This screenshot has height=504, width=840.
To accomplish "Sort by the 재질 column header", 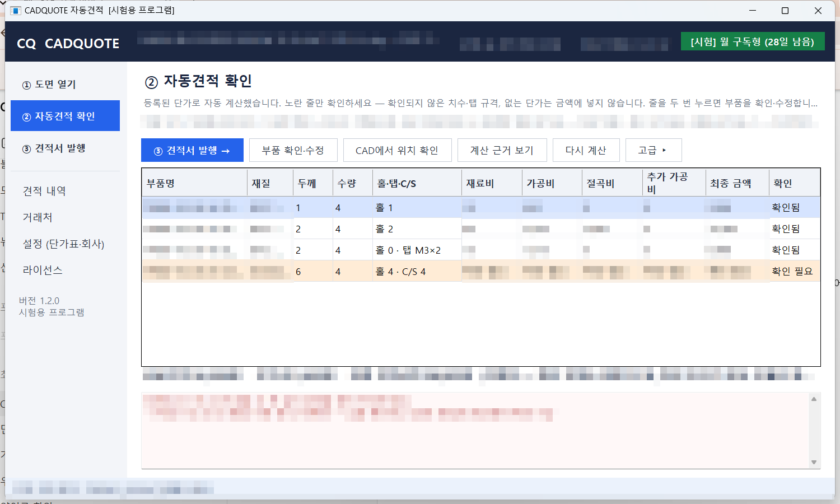I will [270, 183].
